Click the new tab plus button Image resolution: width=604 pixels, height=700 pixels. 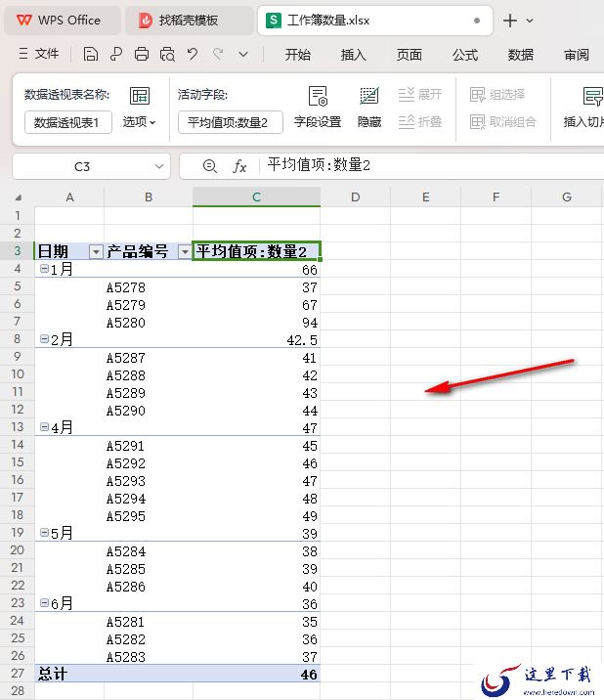pos(510,21)
